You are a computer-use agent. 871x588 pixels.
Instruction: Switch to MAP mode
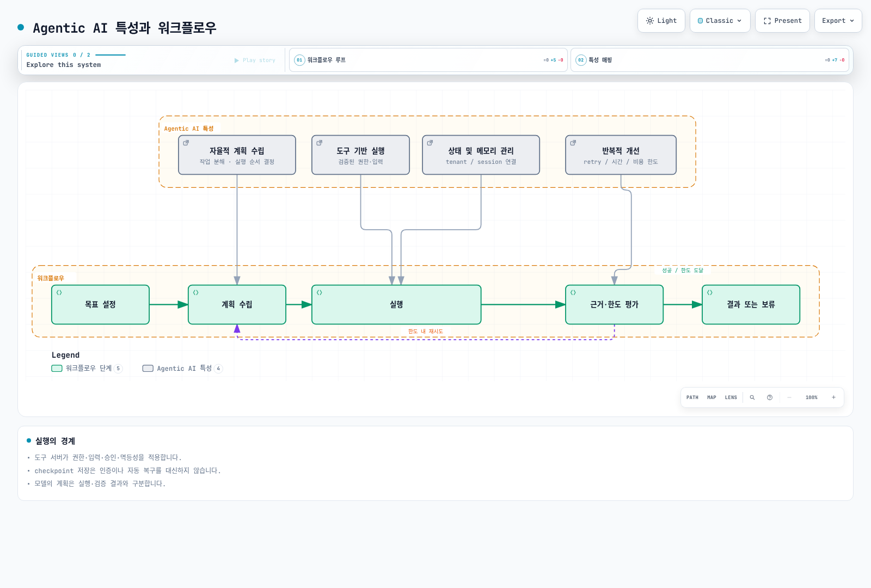pyautogui.click(x=711, y=397)
